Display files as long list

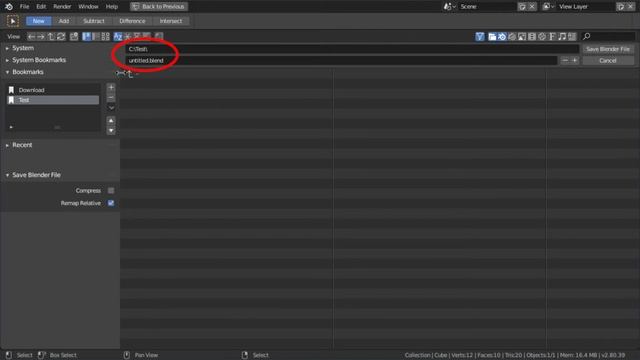click(x=96, y=36)
